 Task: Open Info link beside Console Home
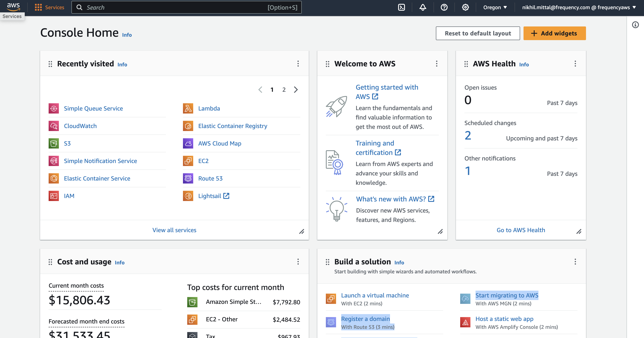(x=127, y=35)
